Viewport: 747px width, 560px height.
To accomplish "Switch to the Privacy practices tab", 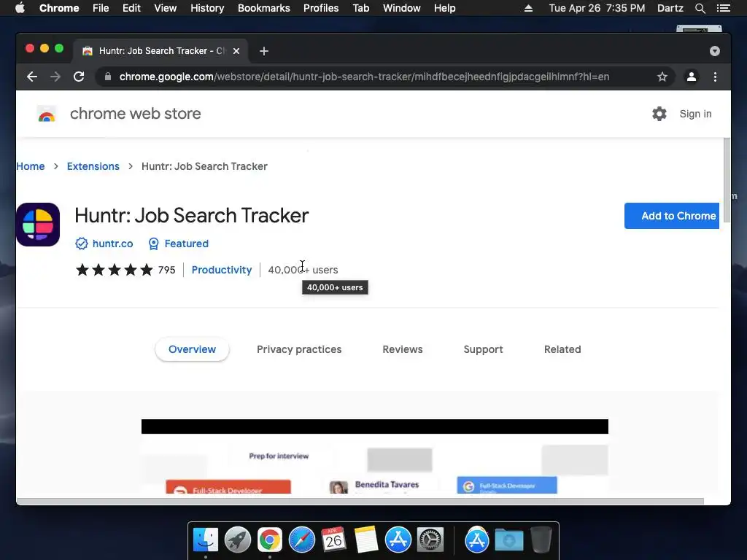I will 299,349.
